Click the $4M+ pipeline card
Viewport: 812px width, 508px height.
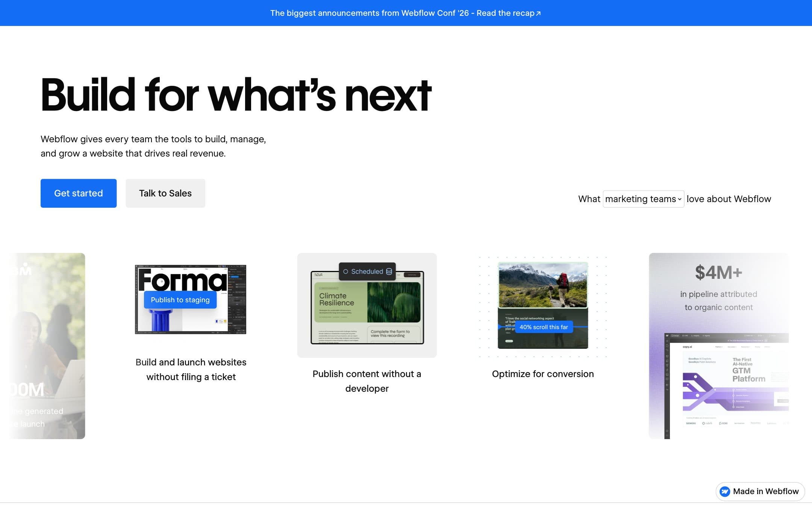[x=718, y=345]
